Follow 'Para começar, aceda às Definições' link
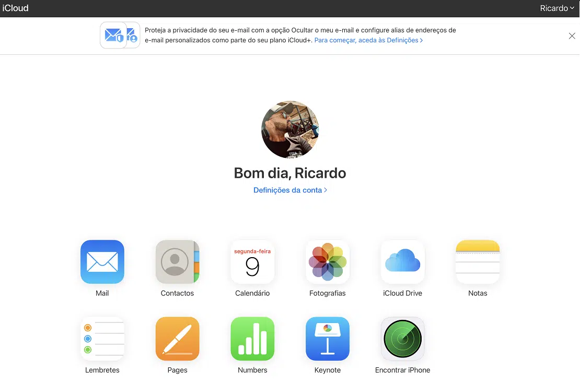580x392 pixels. coord(368,40)
